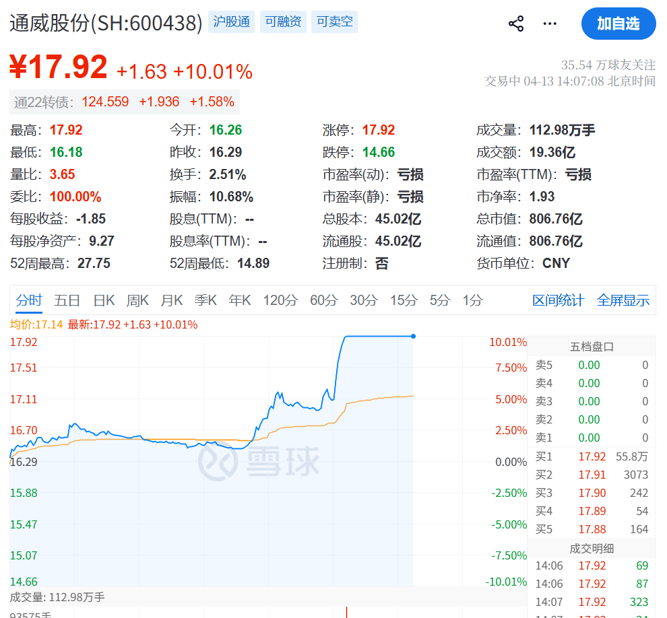Click the 可卖空 tag
This screenshot has height=618, width=667.
click(x=335, y=22)
